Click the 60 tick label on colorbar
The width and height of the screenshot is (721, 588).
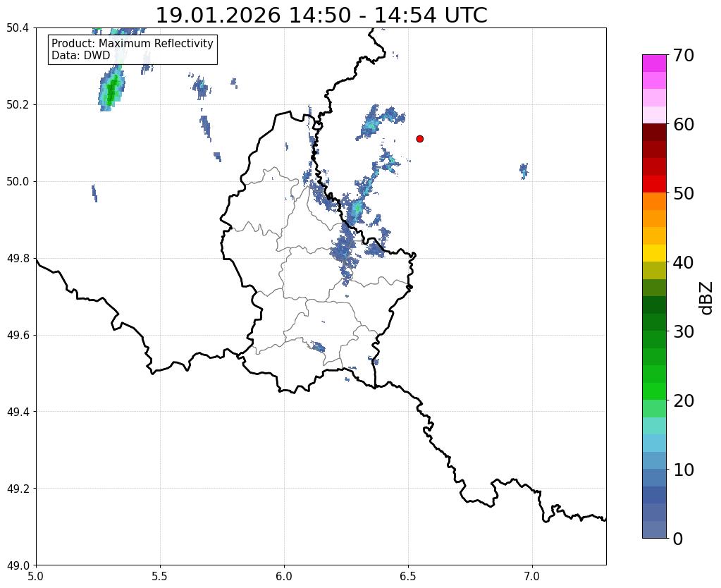[684, 124]
